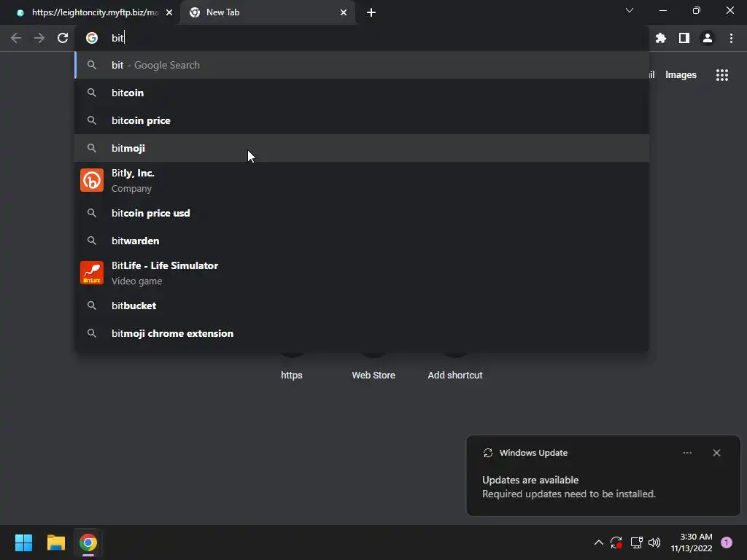Viewport: 747px width, 560px height.
Task: Dismiss the Windows Update notification
Action: (x=716, y=453)
